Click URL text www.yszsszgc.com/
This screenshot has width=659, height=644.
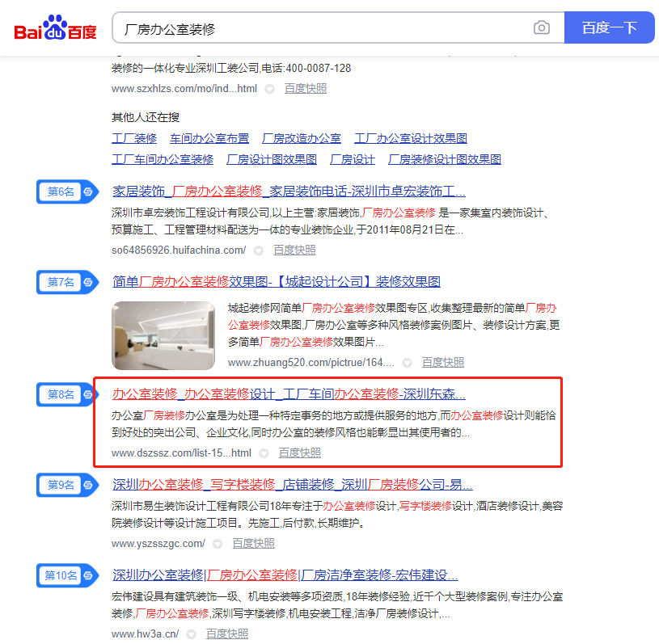coord(158,544)
